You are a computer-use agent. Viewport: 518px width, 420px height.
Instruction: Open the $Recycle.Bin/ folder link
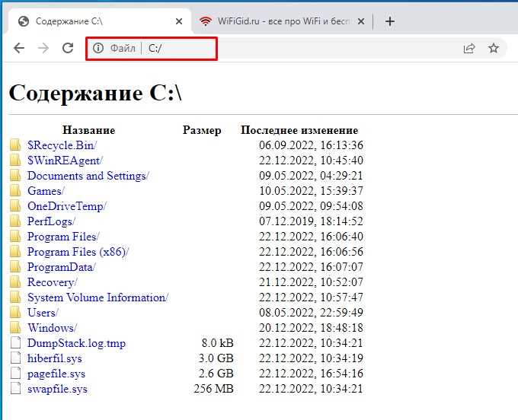tap(62, 145)
